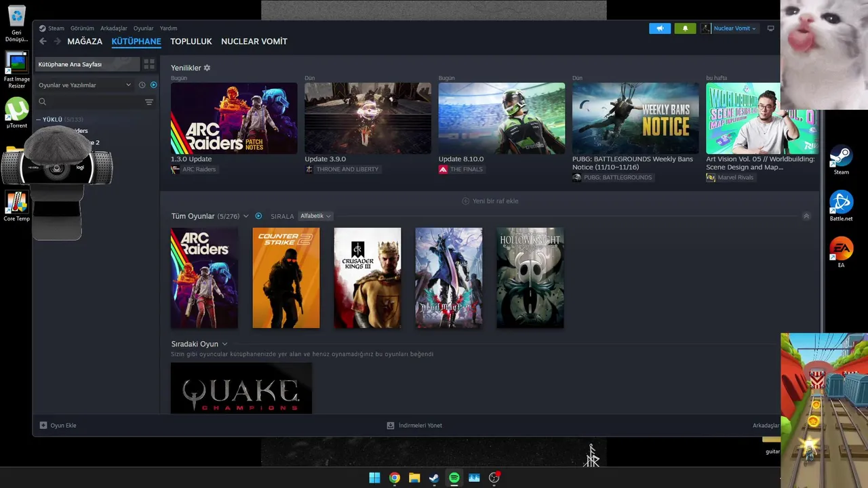The height and width of the screenshot is (488, 868).
Task: Select the Hollow Knight game cover
Action: (530, 278)
